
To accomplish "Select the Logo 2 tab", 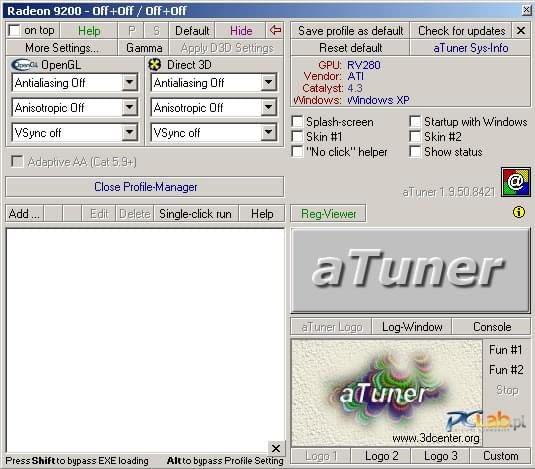I will 381,456.
